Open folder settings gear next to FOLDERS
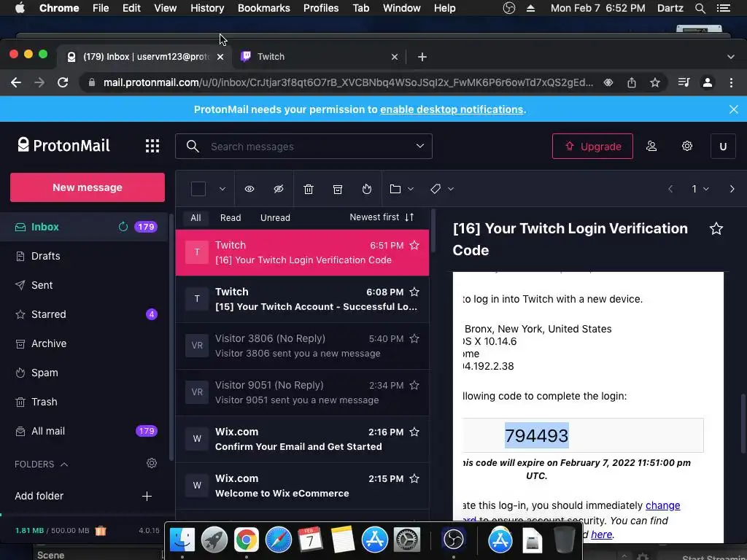This screenshot has height=560, width=747. (x=152, y=463)
